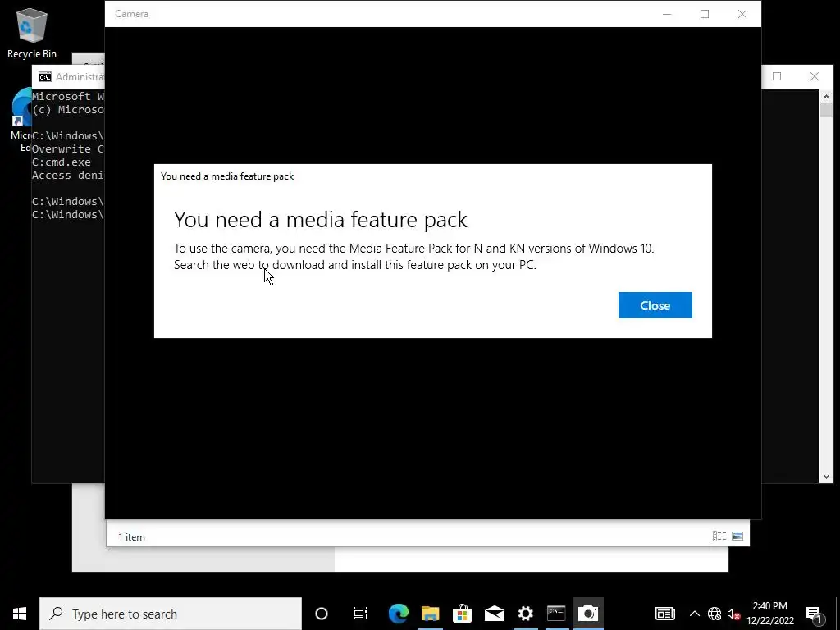
Task: Minimize the Camera window
Action: click(x=667, y=14)
